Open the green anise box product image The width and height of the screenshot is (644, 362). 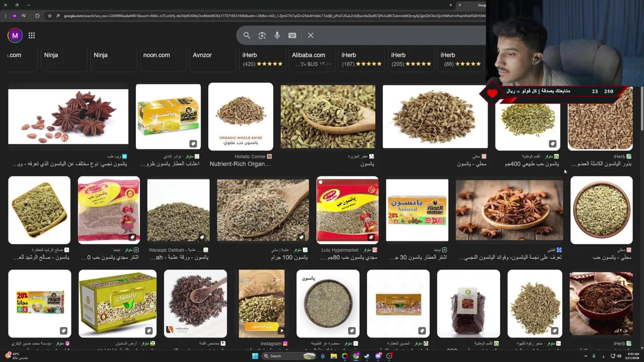click(118, 303)
